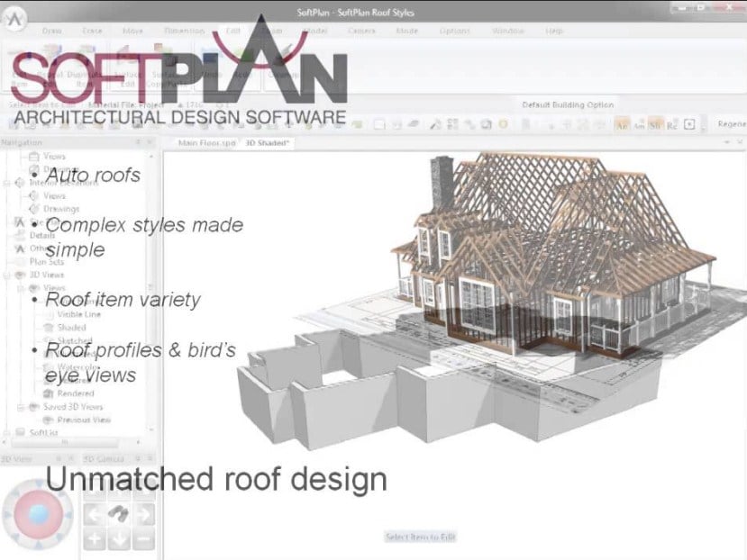The image size is (747, 560).
Task: Toggle the 'An' annotation button in toolbar
Action: pyautogui.click(x=622, y=125)
